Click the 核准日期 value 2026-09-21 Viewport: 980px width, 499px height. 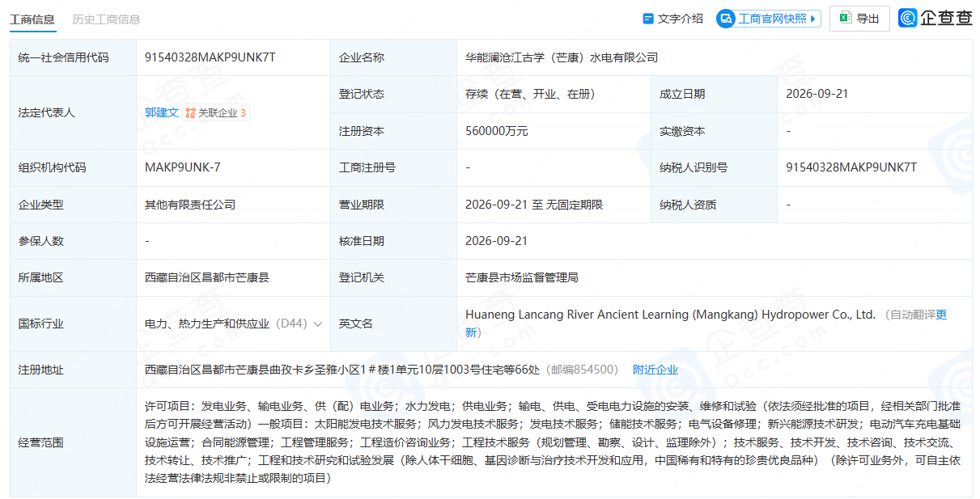click(x=497, y=241)
